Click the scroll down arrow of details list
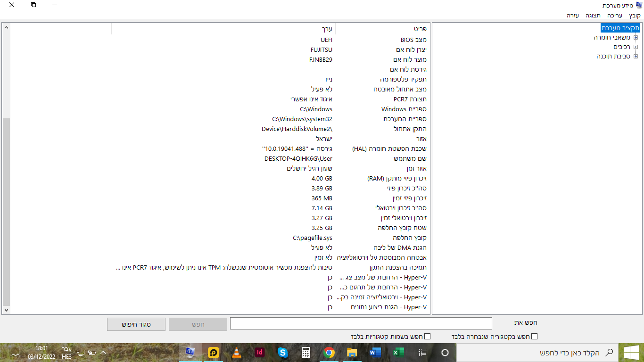The image size is (644, 362). tap(6, 310)
